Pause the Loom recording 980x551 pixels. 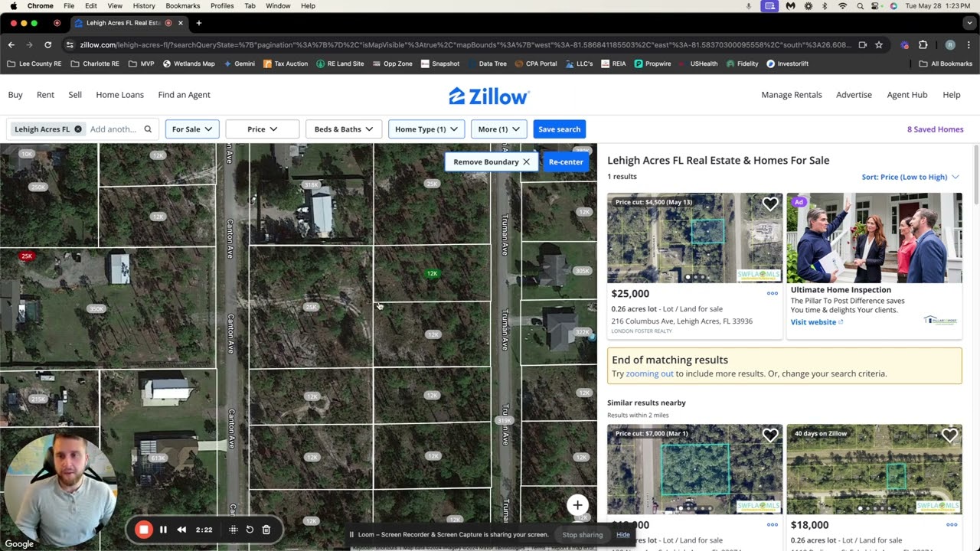[163, 530]
